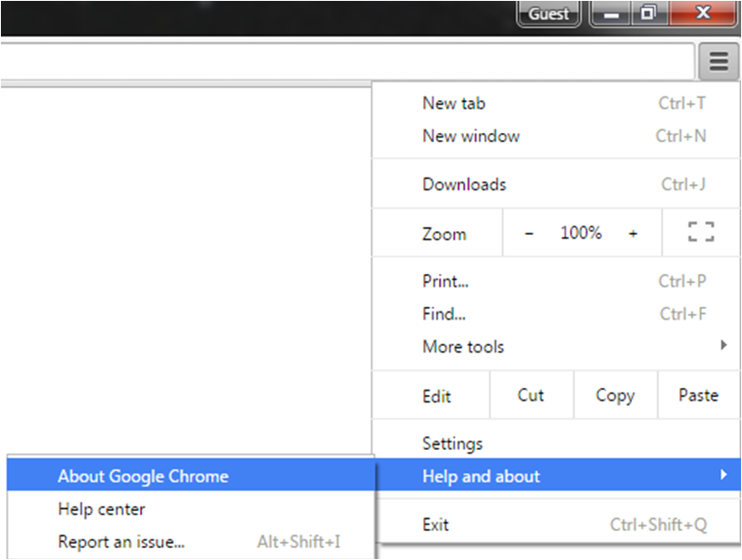Expand the More tools submenu
This screenshot has width=742, height=560.
[463, 347]
